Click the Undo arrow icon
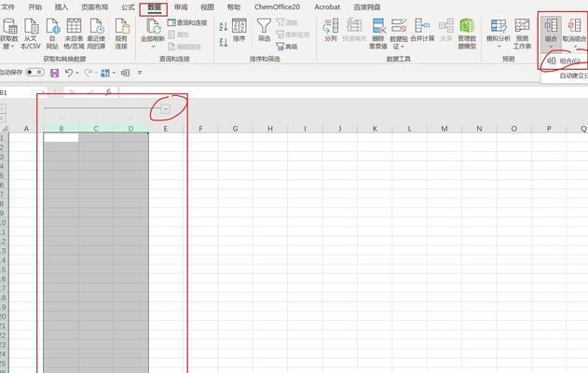Image resolution: width=588 pixels, height=373 pixels. [x=68, y=73]
